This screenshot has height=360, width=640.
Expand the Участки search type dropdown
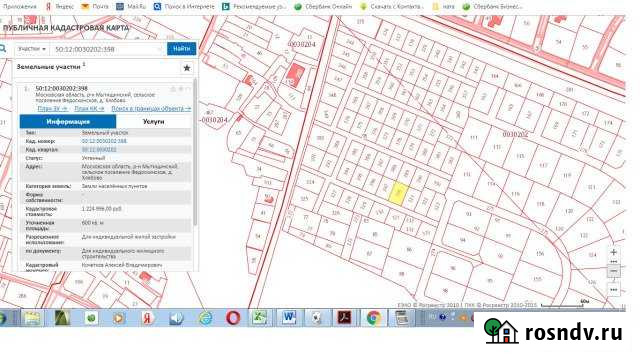(32, 49)
